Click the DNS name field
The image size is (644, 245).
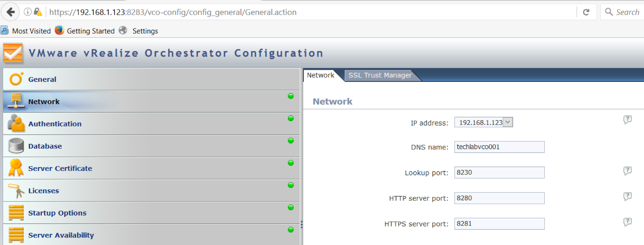[499, 147]
